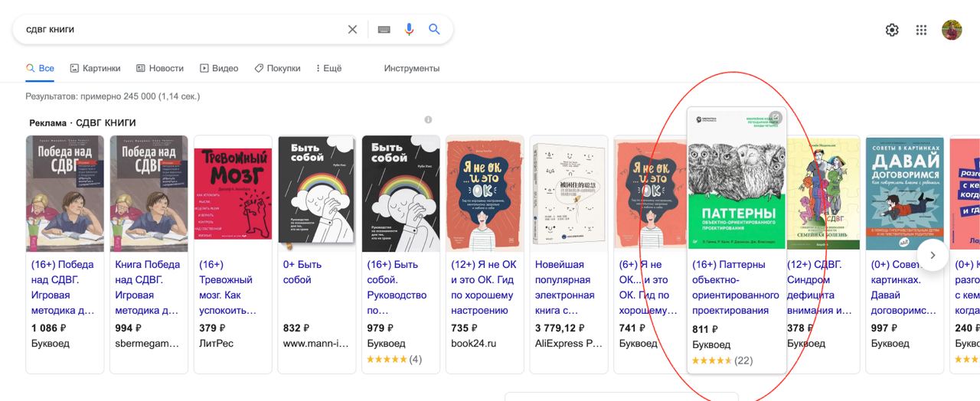Open Победа над СДВГ cover from sbermegamarket

point(149,194)
